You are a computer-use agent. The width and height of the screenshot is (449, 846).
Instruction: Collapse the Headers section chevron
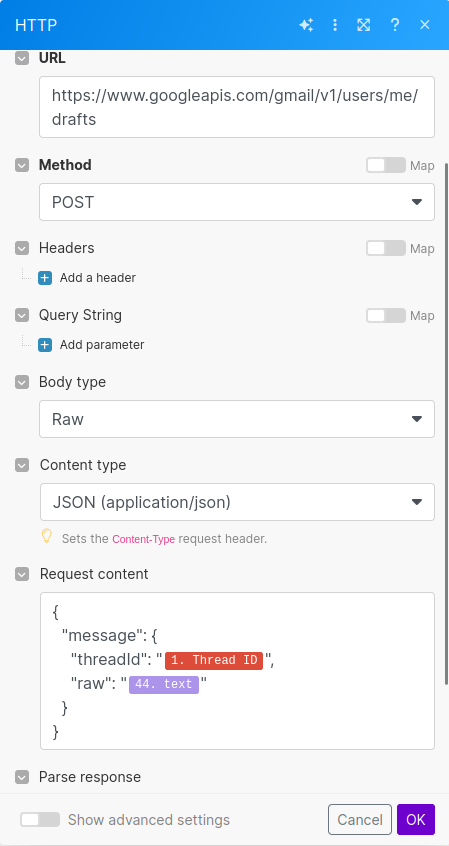pos(22,248)
